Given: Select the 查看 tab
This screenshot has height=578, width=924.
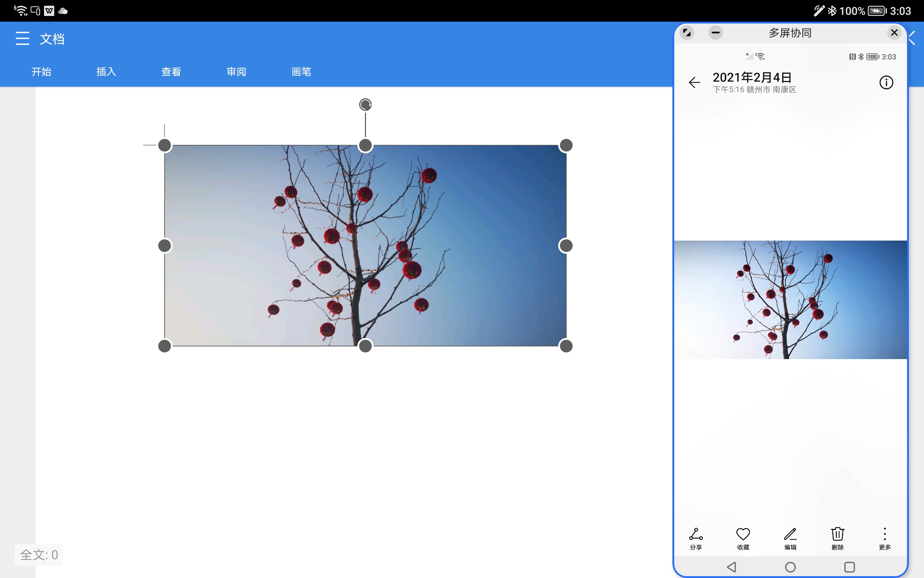Looking at the screenshot, I should (x=171, y=72).
